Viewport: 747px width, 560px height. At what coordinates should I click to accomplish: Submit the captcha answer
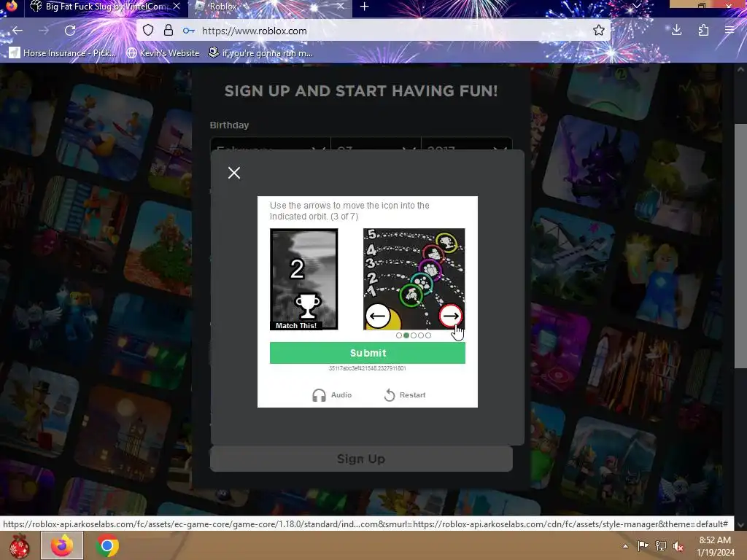pos(368,353)
